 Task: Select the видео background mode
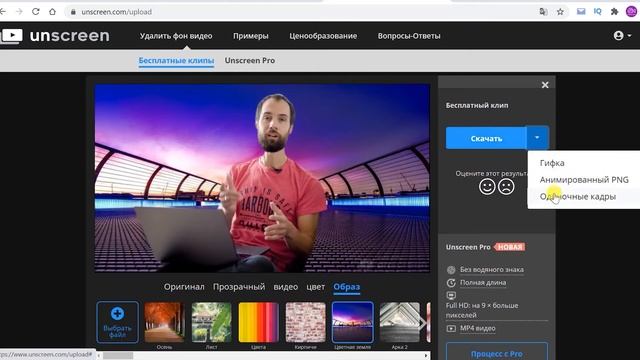pos(286,287)
